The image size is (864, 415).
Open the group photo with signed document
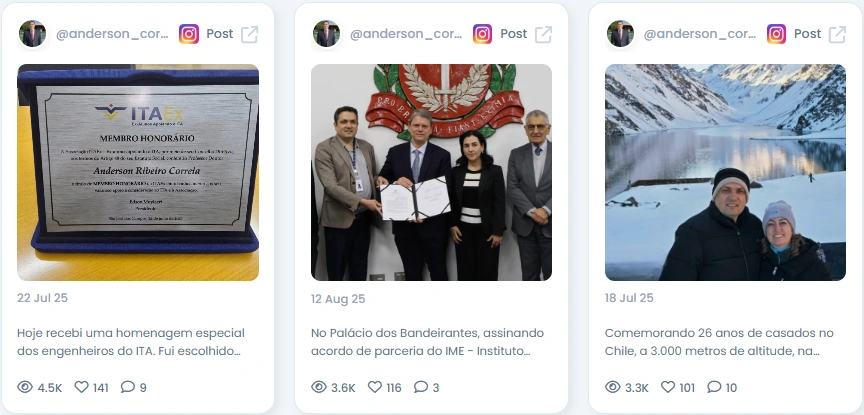click(x=431, y=173)
